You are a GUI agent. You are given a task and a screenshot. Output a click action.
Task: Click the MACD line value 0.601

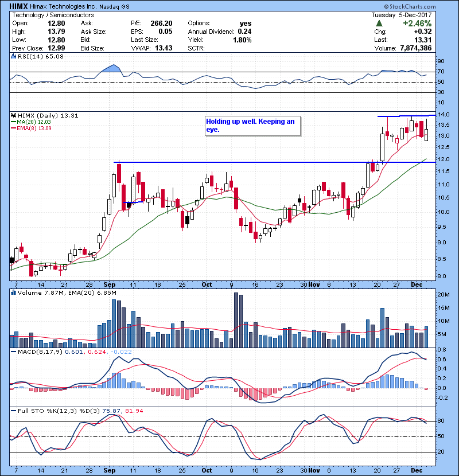[74, 352]
